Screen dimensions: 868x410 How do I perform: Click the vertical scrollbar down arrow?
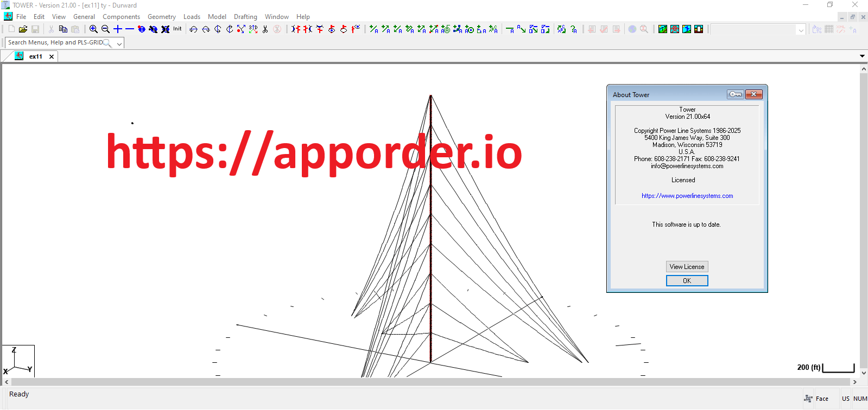click(864, 373)
